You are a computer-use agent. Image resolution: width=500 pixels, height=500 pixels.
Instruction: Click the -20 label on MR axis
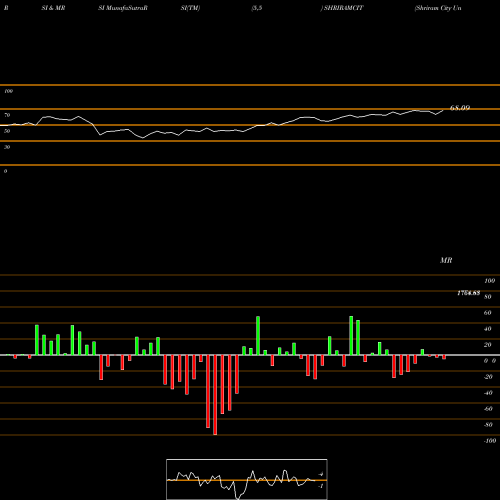(488, 377)
